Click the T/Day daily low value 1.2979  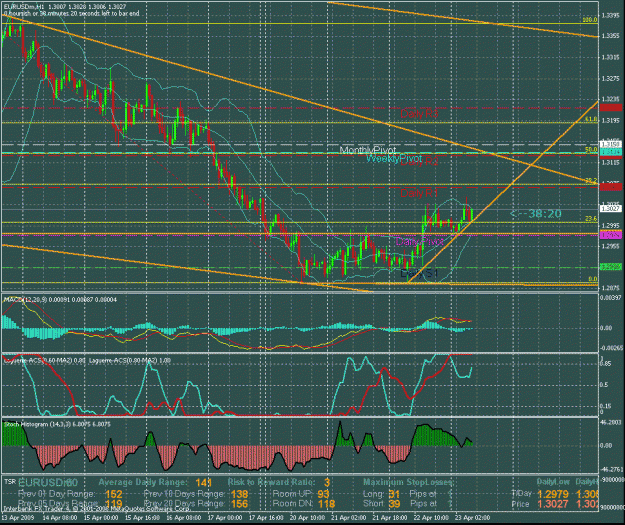552,494
